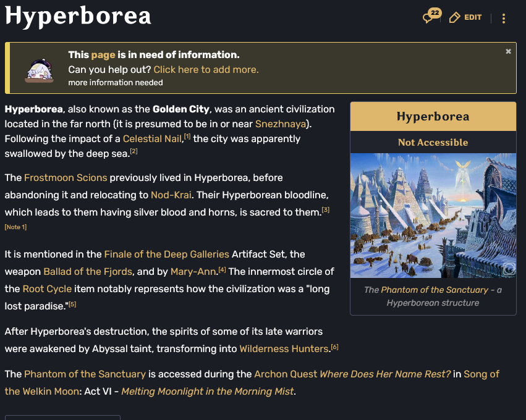Viewport: 526px width, 420px height.
Task: Click the pencil EDIT button
Action: (x=465, y=17)
